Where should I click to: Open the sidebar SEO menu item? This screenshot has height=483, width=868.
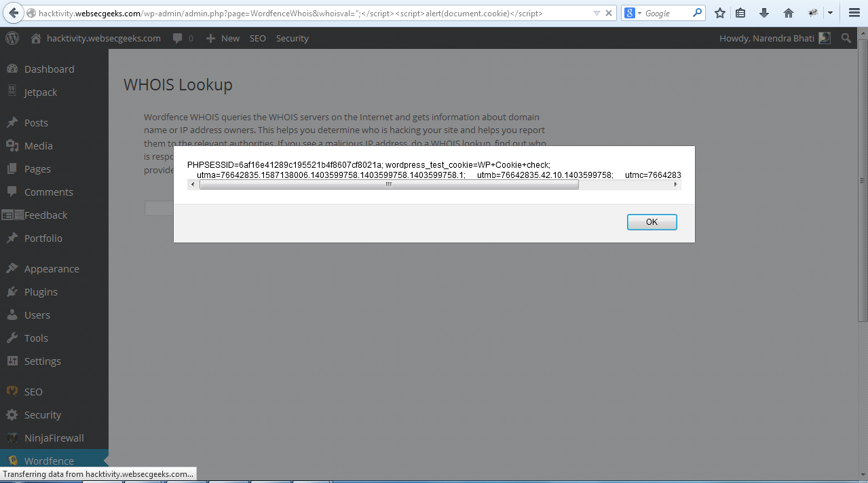point(33,391)
